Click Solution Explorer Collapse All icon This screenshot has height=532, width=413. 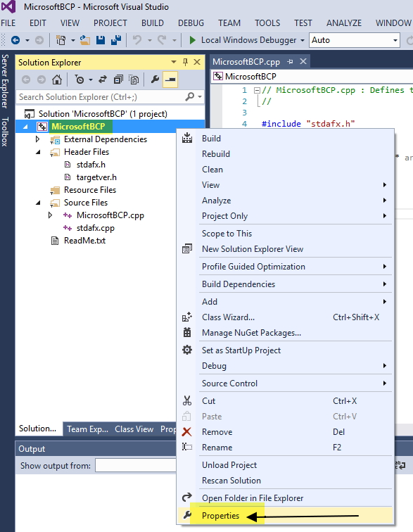(118, 80)
